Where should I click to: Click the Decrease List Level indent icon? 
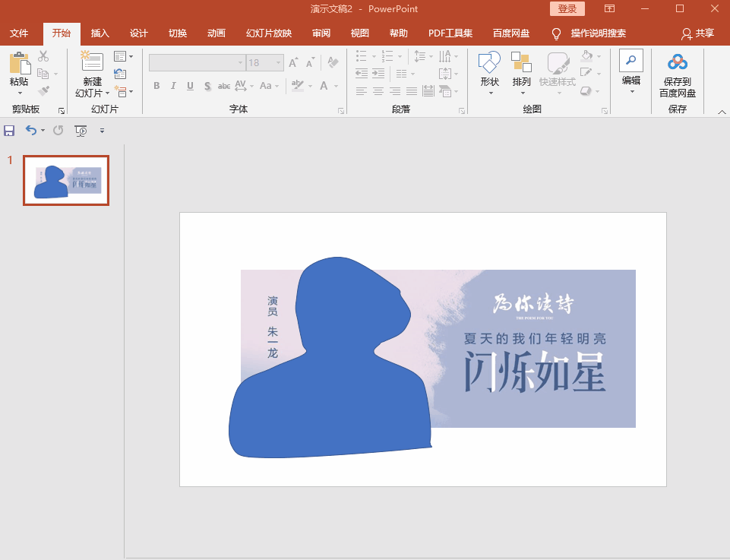[362, 73]
